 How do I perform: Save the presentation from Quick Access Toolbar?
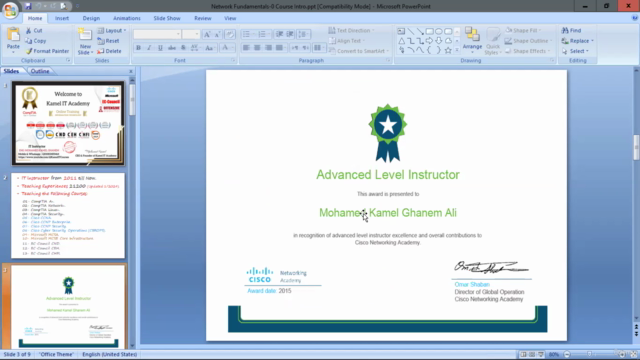point(28,6)
